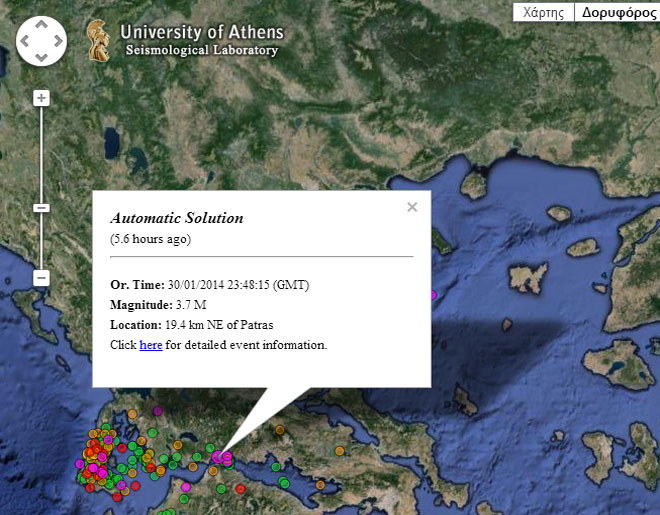Select the Δορυφόρος satellite view

pyautogui.click(x=618, y=13)
